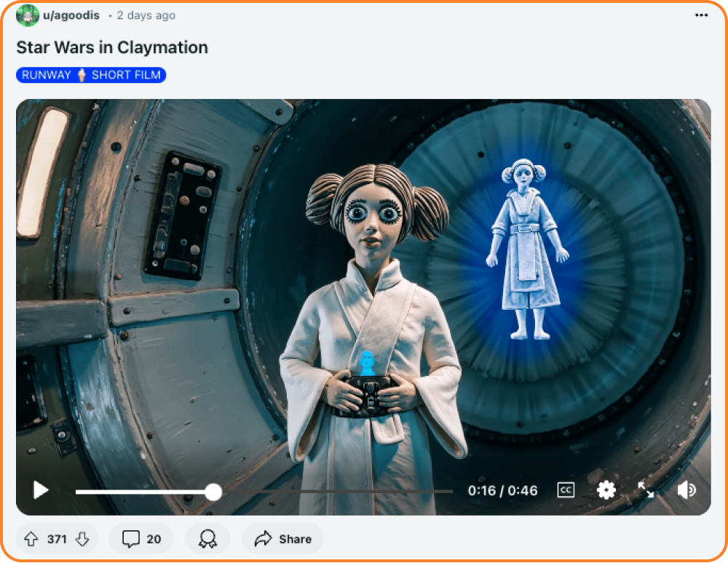
Task: Share the post
Action: (x=282, y=539)
